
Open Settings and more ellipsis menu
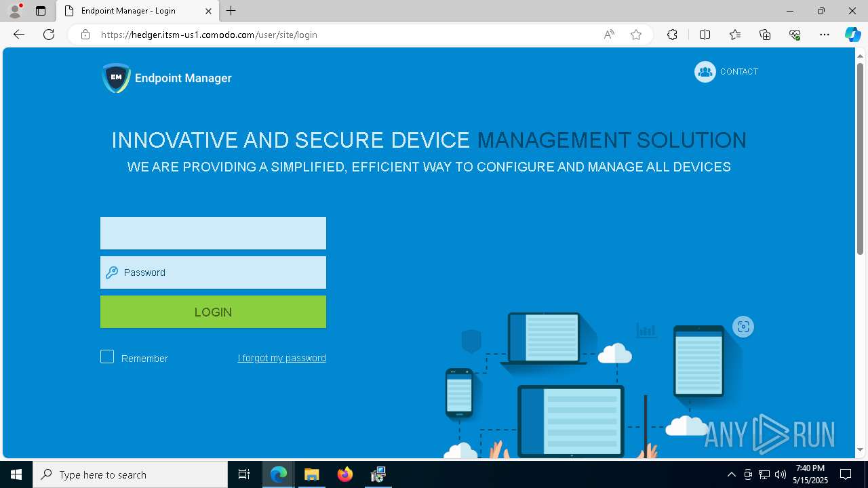tap(825, 35)
